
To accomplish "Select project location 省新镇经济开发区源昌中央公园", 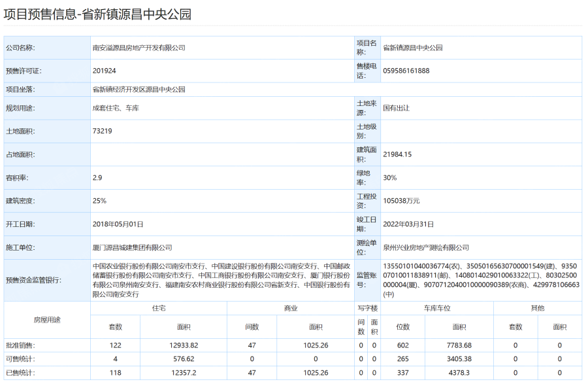I will coord(139,90).
